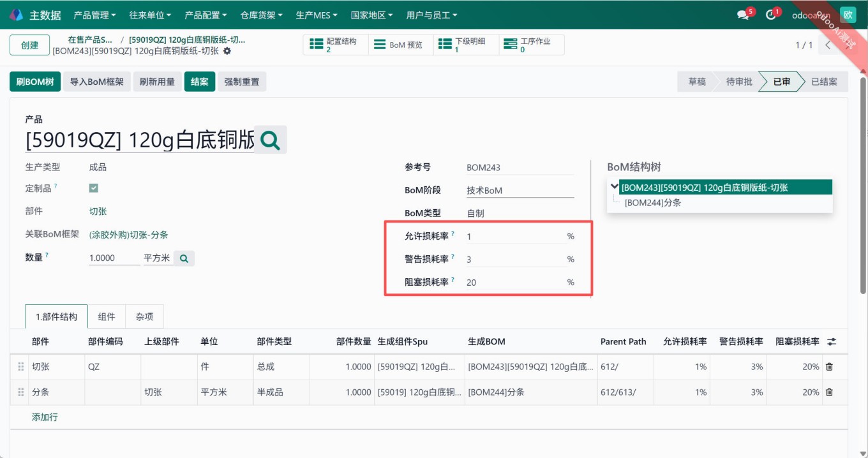Open 配置结构 stat button
This screenshot has width=868, height=458.
[336, 45]
